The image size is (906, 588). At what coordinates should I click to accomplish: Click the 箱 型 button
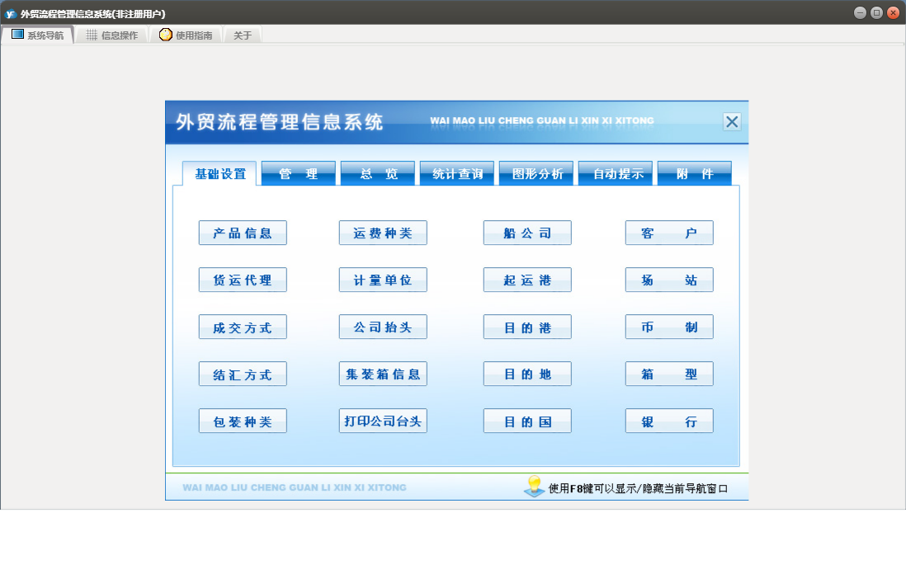[669, 374]
